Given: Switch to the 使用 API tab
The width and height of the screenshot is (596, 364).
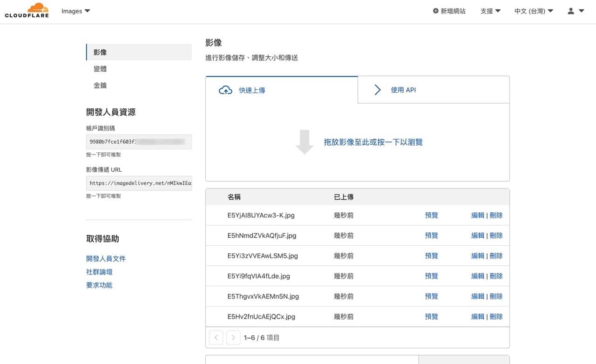Looking at the screenshot, I should tap(433, 90).
